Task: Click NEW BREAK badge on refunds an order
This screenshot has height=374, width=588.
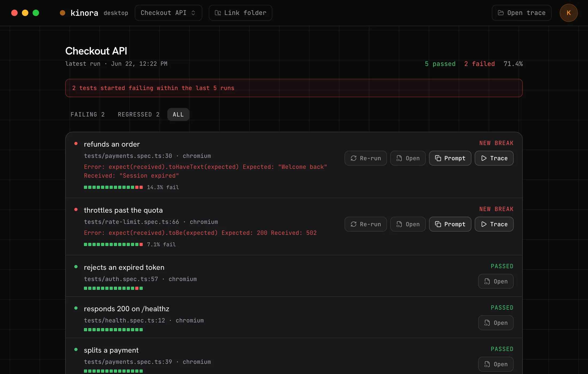Action: (x=496, y=143)
